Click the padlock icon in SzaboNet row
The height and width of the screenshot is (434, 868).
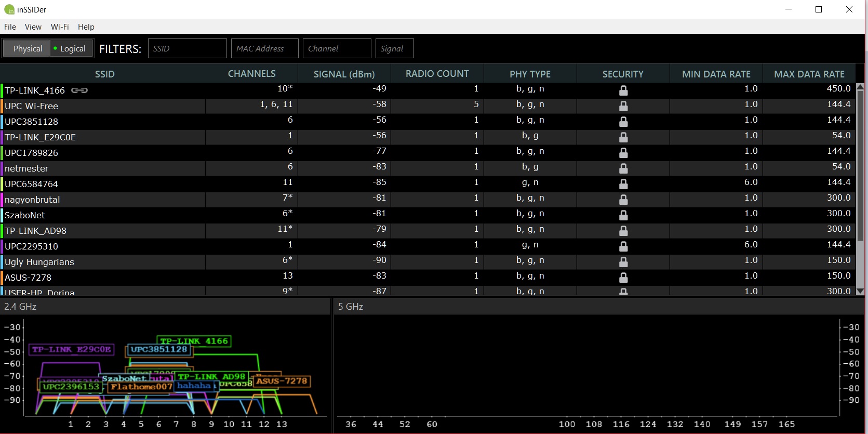[x=623, y=215]
